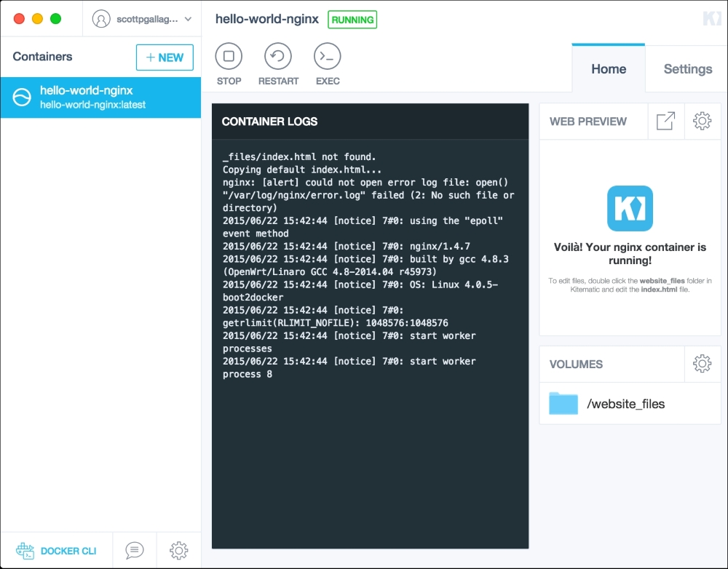The image size is (728, 569).
Task: Open preferences gear in sidebar footer
Action: tap(179, 550)
